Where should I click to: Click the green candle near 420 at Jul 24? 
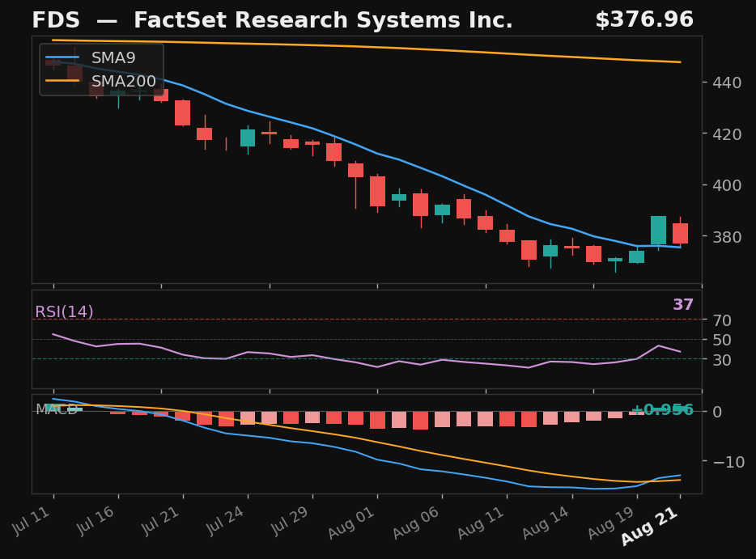point(248,138)
